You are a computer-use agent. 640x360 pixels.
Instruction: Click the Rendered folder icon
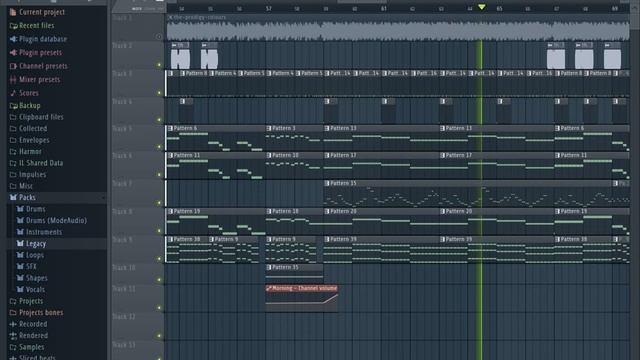pos(13,336)
